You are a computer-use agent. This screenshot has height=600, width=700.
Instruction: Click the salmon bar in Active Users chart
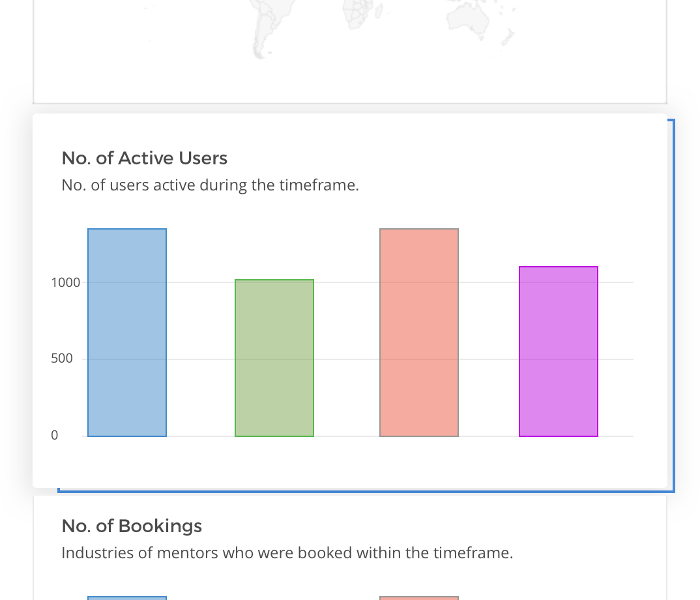coord(419,333)
